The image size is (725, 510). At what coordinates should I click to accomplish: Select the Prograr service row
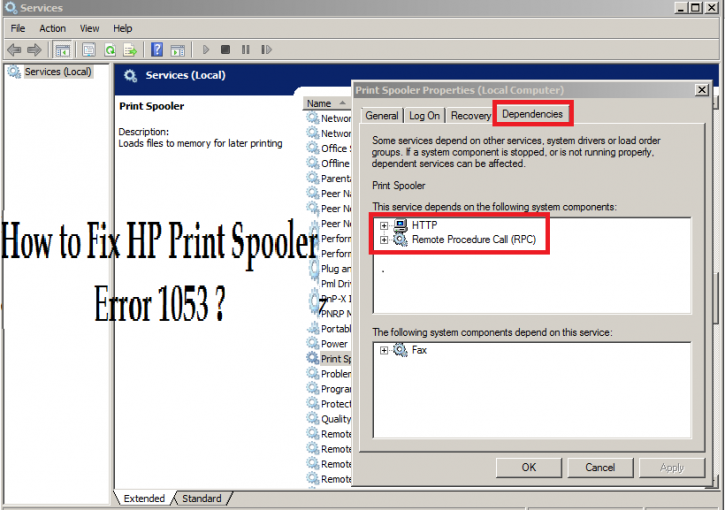coord(329,388)
